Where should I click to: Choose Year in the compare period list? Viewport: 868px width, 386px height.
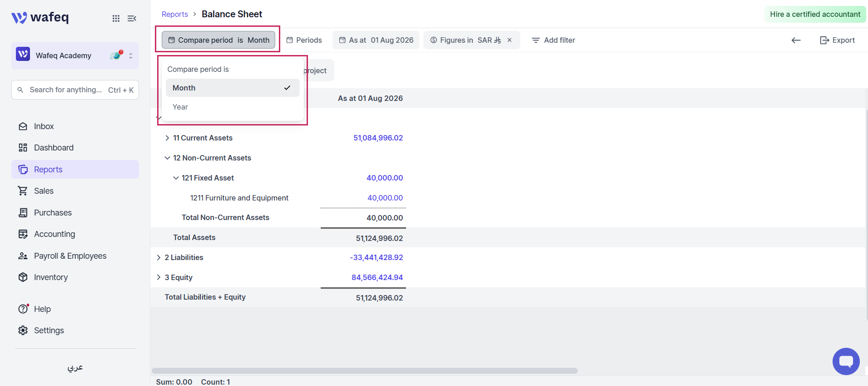[233, 107]
